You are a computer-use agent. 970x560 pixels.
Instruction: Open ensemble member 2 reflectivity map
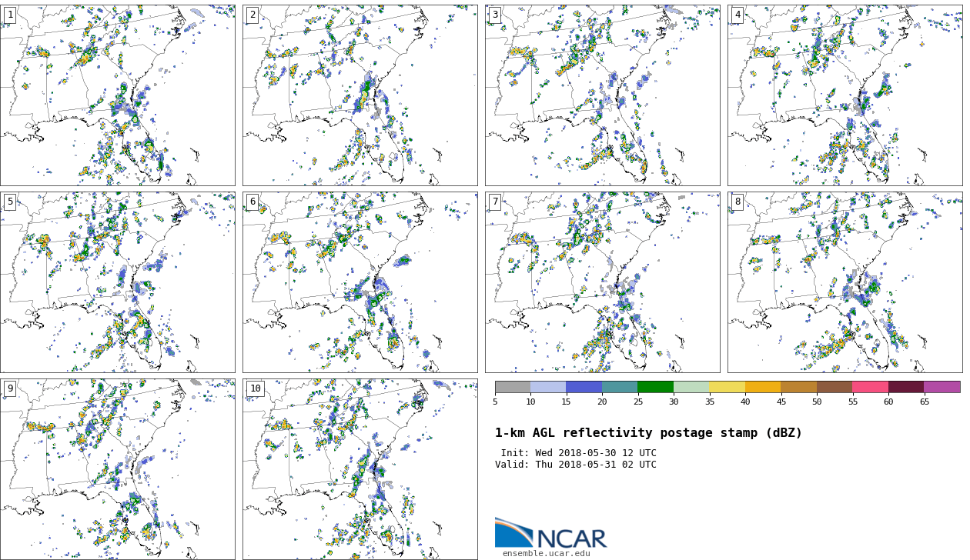(360, 95)
